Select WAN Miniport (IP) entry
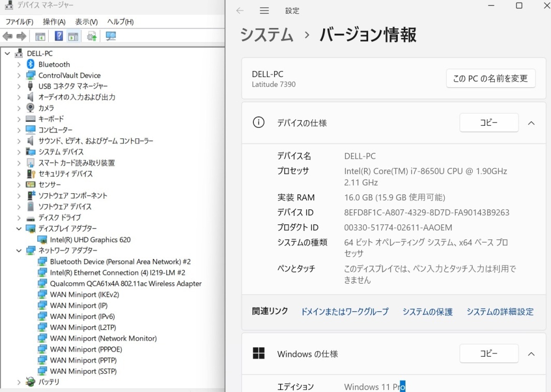This screenshot has width=551, height=392. 79,306
